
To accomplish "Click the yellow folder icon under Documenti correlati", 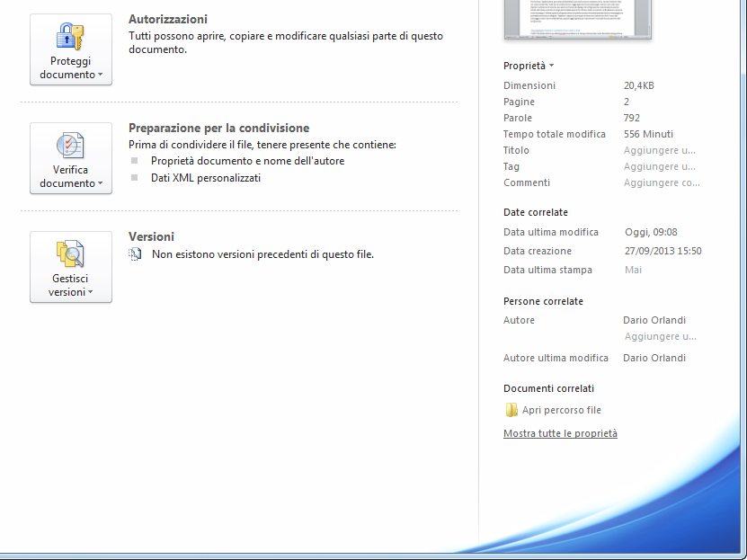I will [x=511, y=410].
